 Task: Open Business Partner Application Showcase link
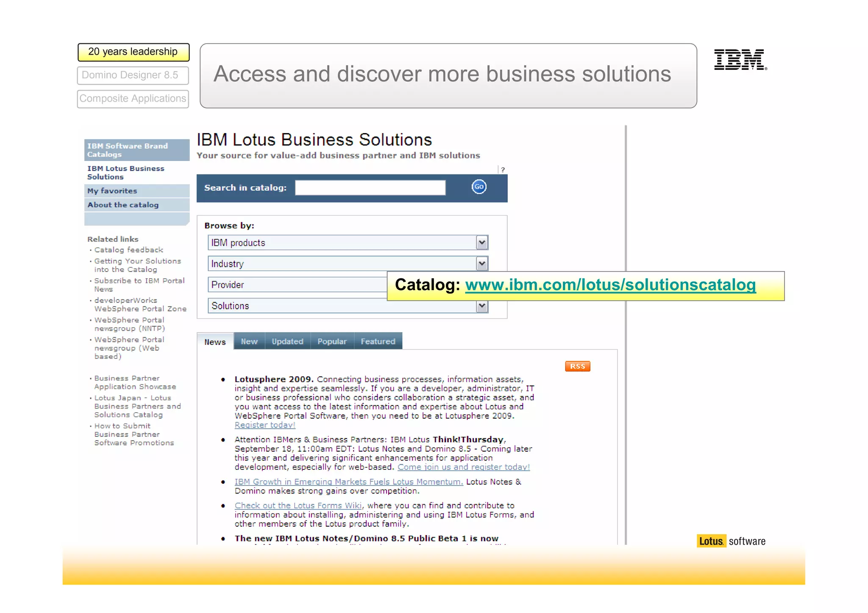click(x=135, y=382)
